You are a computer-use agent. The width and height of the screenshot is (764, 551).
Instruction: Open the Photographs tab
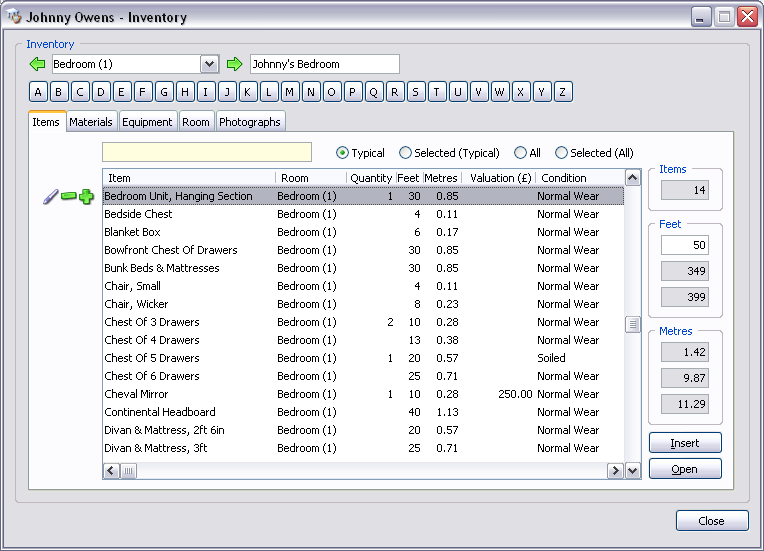250,122
